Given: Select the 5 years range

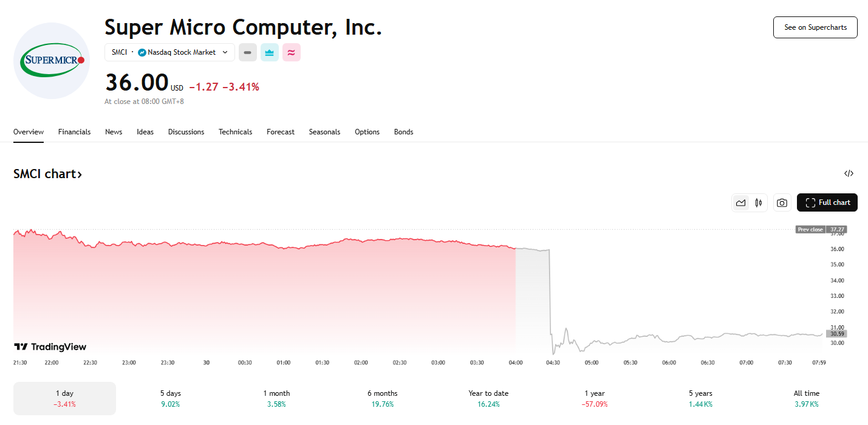Looking at the screenshot, I should [x=700, y=398].
